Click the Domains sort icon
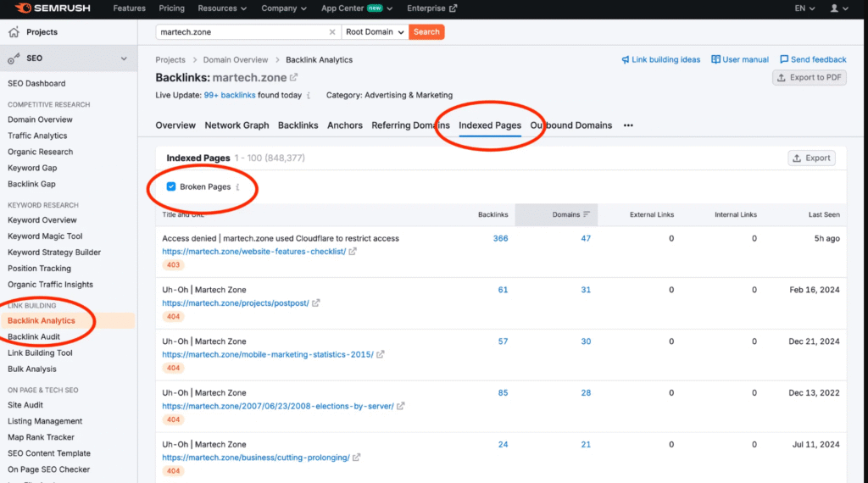The height and width of the screenshot is (483, 868). 587,214
